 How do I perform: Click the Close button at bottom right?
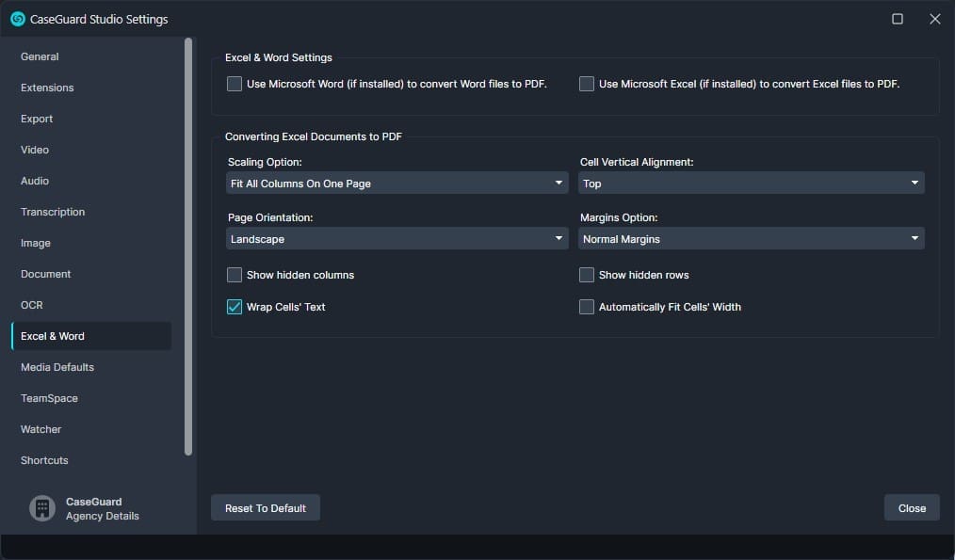click(911, 508)
